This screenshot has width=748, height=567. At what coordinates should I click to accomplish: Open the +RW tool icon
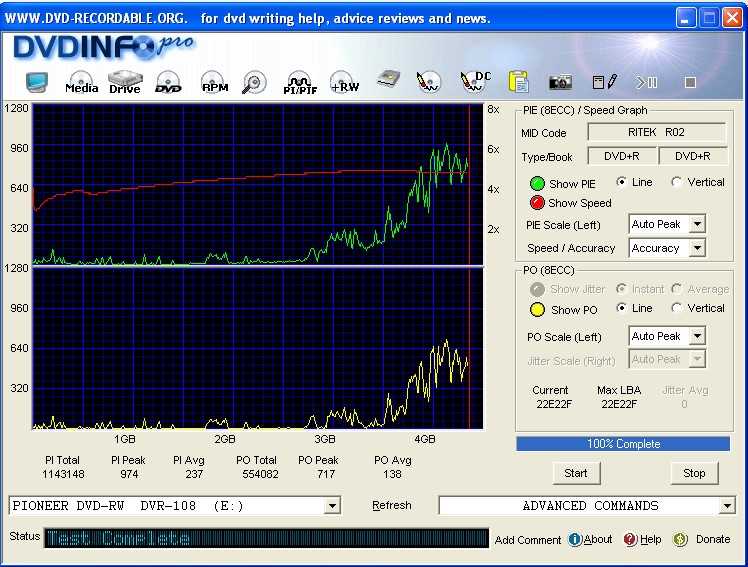point(344,83)
